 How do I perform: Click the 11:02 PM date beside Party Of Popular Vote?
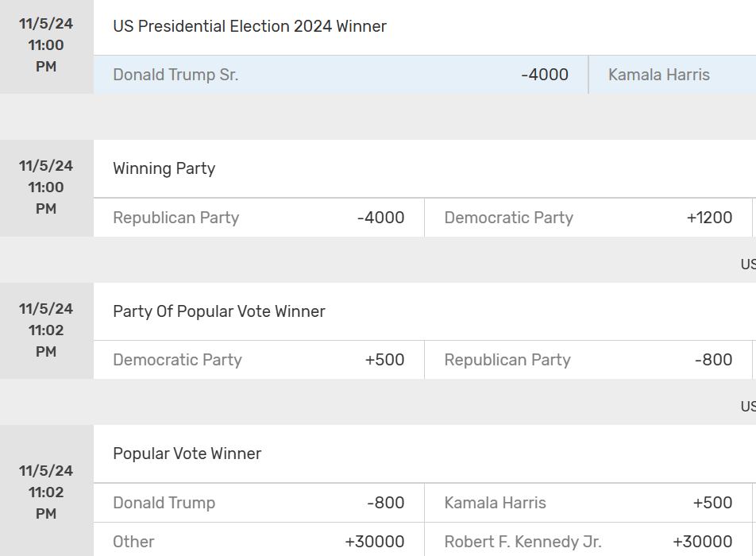[46, 330]
